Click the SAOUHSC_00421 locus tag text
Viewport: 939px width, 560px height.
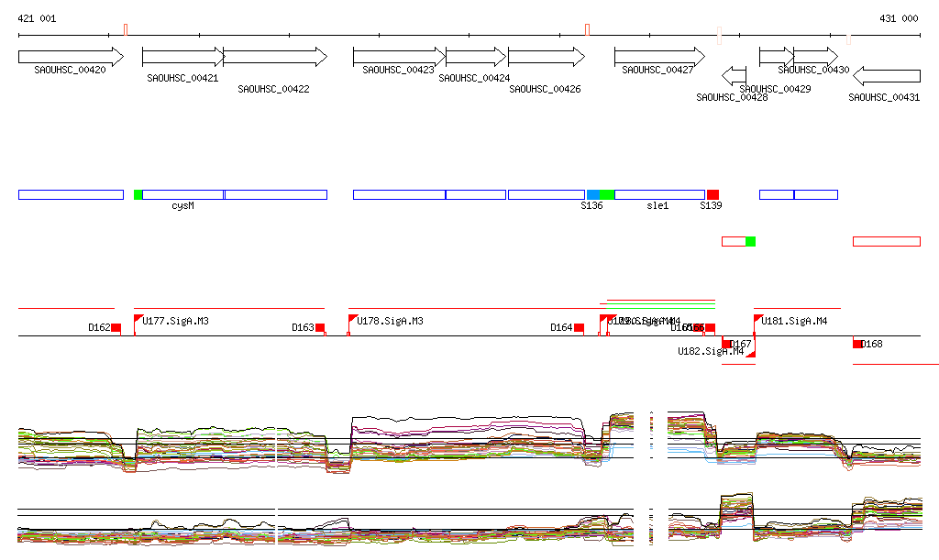coord(182,79)
